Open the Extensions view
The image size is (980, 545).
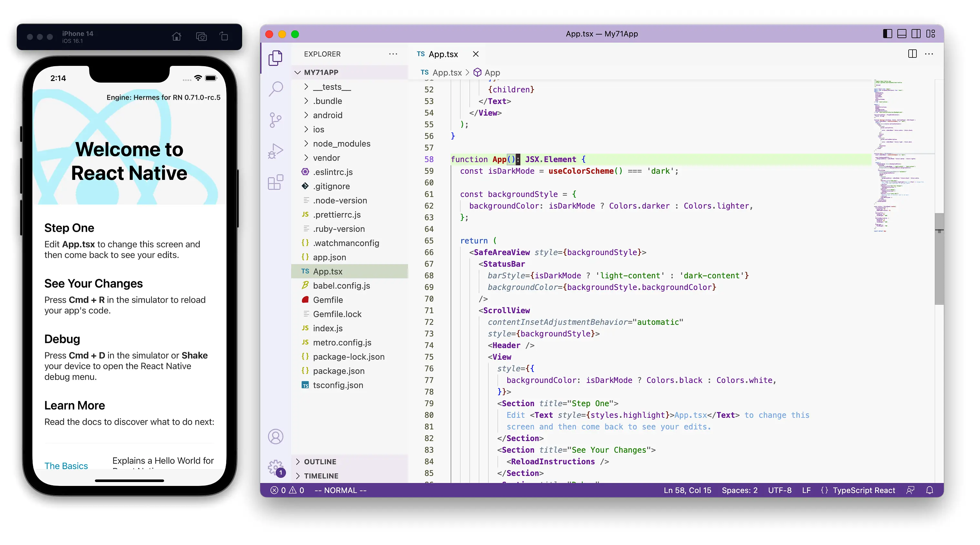point(275,182)
